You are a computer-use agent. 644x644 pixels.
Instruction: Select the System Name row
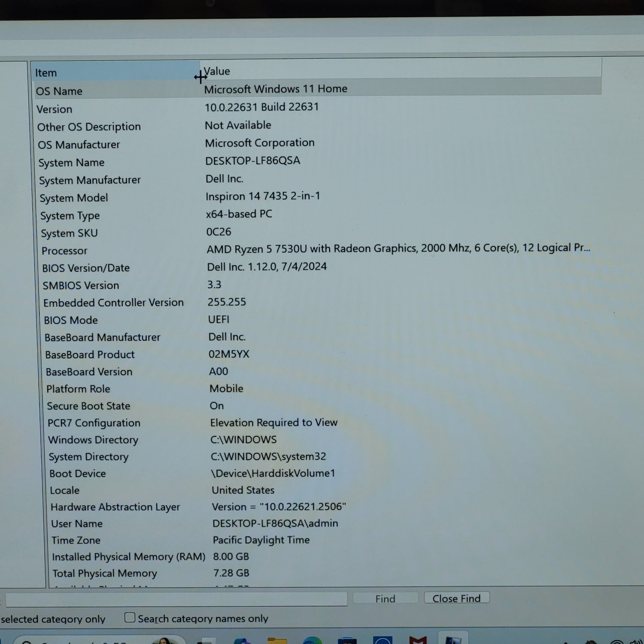(x=319, y=161)
